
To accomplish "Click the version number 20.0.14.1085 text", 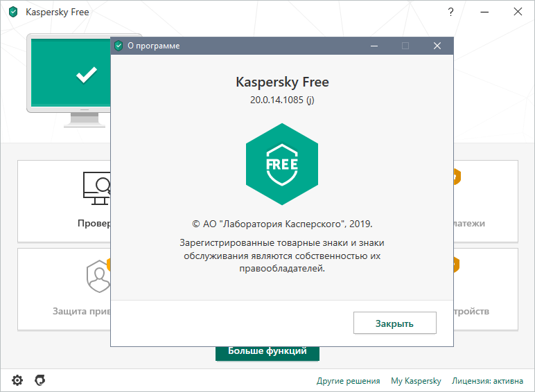I will click(x=282, y=100).
